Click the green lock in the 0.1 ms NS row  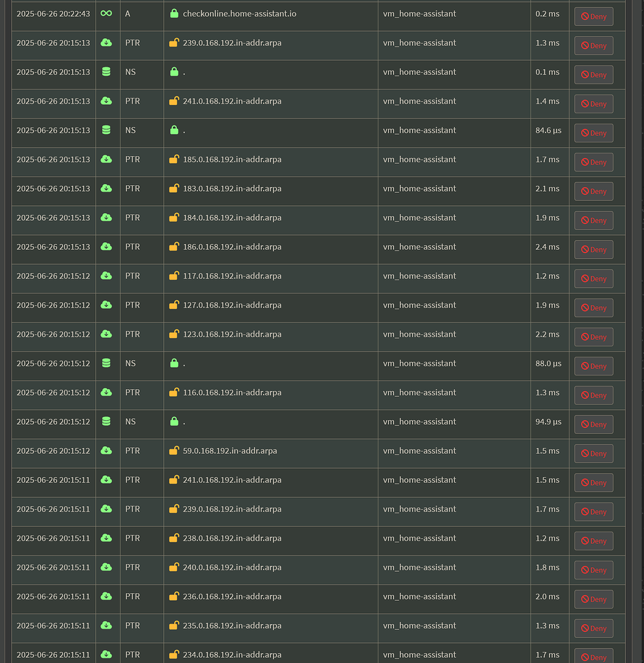(174, 72)
